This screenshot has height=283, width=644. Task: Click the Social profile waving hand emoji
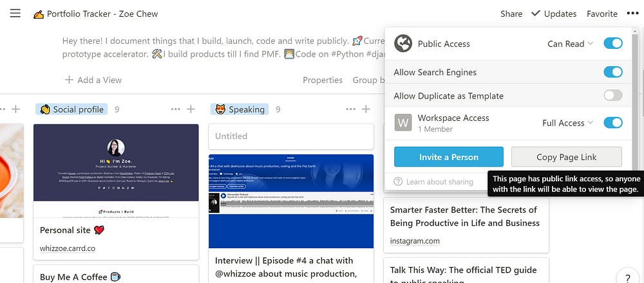point(45,109)
